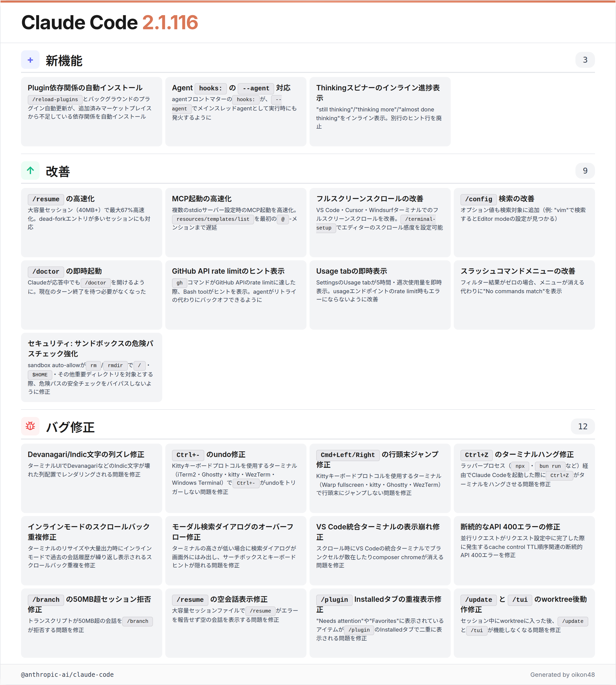The height and width of the screenshot is (685, 616).
Task: Select the 新機能 section heading
Action: (x=64, y=61)
